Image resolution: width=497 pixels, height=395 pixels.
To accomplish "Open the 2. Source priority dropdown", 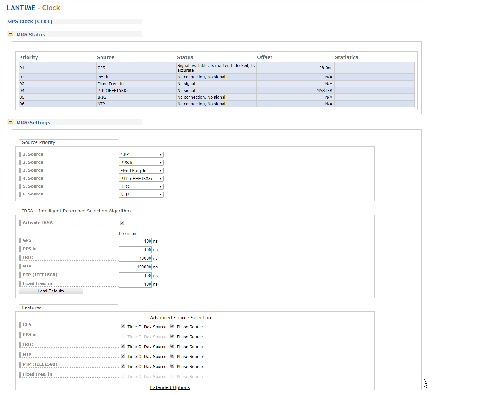I will (141, 162).
